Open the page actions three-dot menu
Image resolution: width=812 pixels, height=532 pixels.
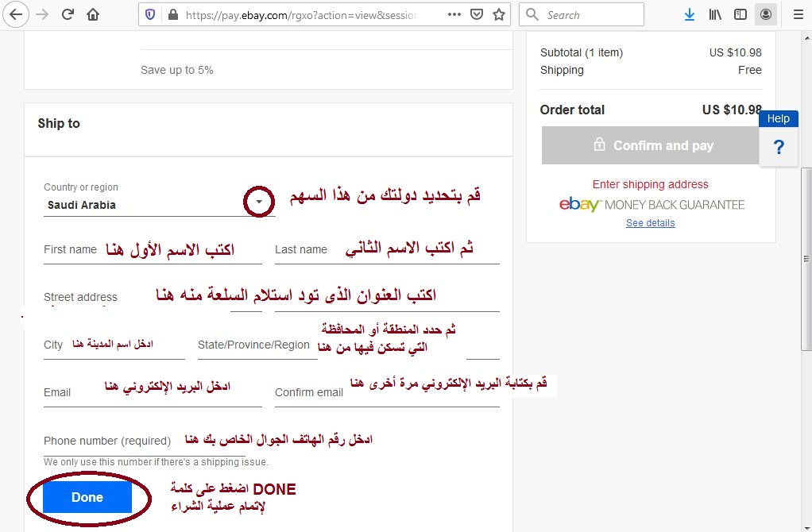[455, 13]
